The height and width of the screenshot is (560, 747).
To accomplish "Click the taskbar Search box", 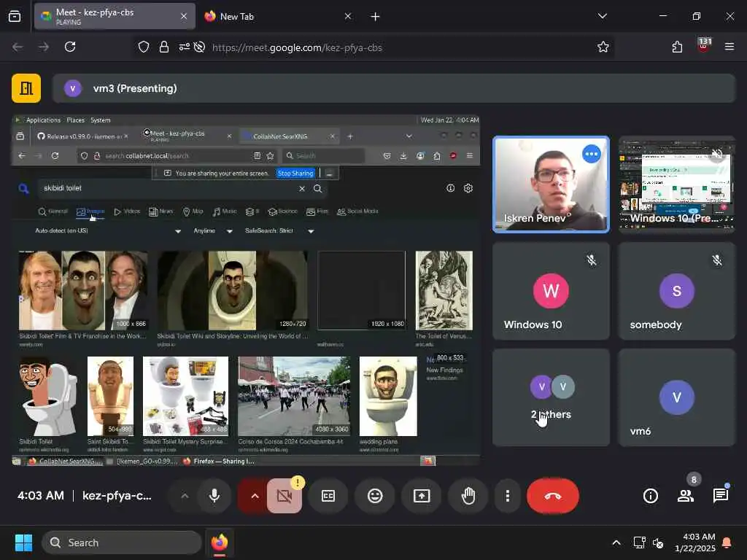I will (x=122, y=542).
